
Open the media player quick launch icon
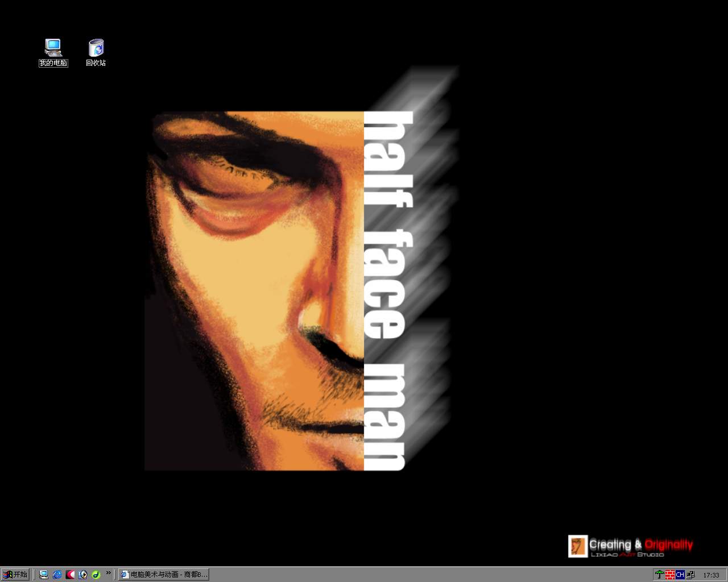tap(83, 575)
